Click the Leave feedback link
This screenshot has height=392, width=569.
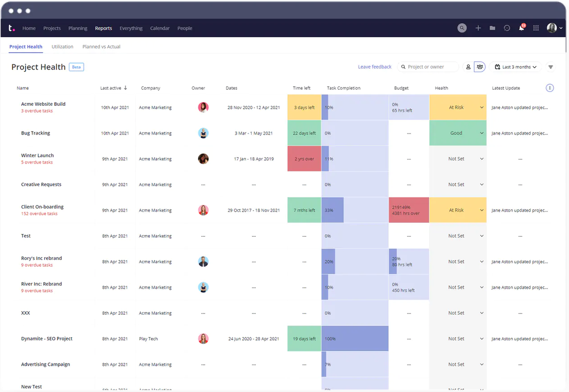(x=374, y=67)
